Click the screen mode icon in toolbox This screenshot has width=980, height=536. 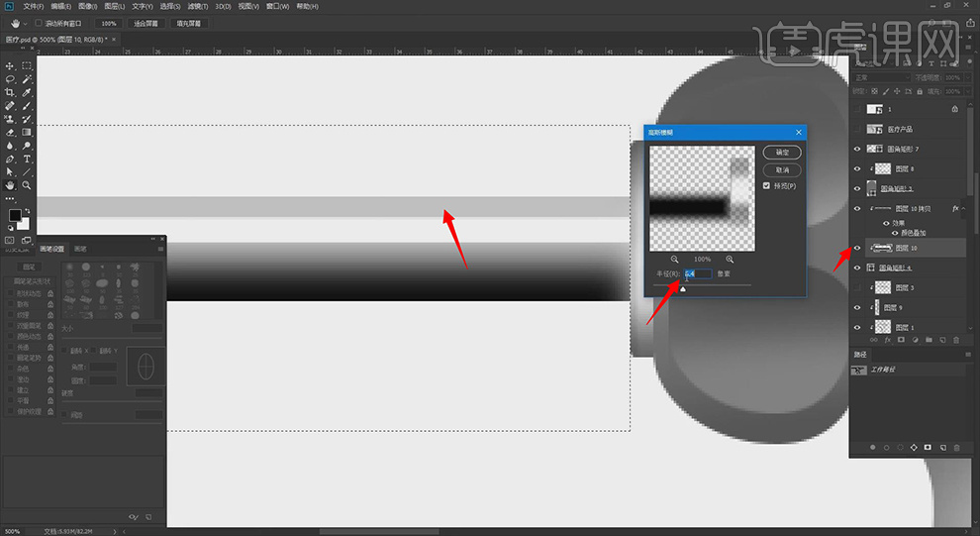coord(27,240)
